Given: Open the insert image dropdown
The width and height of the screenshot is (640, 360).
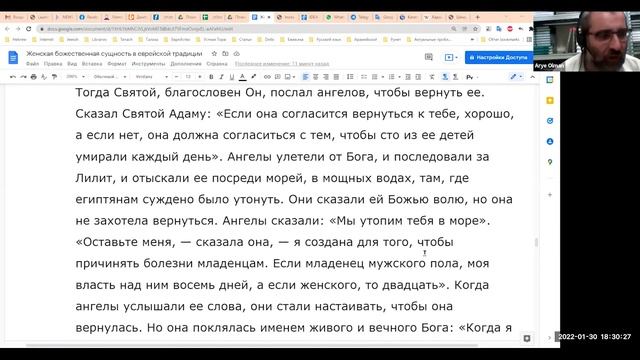Looking at the screenshot, I should 290,77.
